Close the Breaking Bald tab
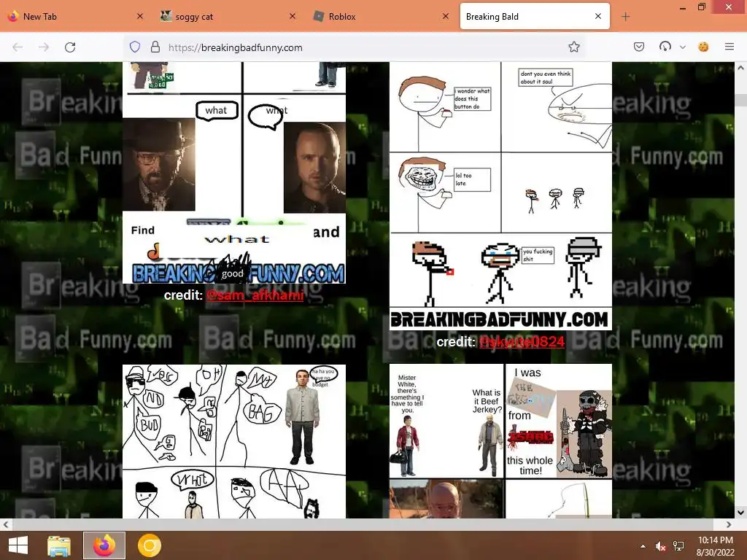This screenshot has height=560, width=747. pyautogui.click(x=598, y=16)
